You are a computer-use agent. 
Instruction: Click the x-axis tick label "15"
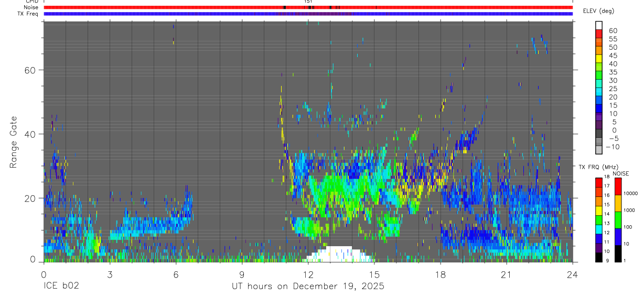[x=374, y=274]
